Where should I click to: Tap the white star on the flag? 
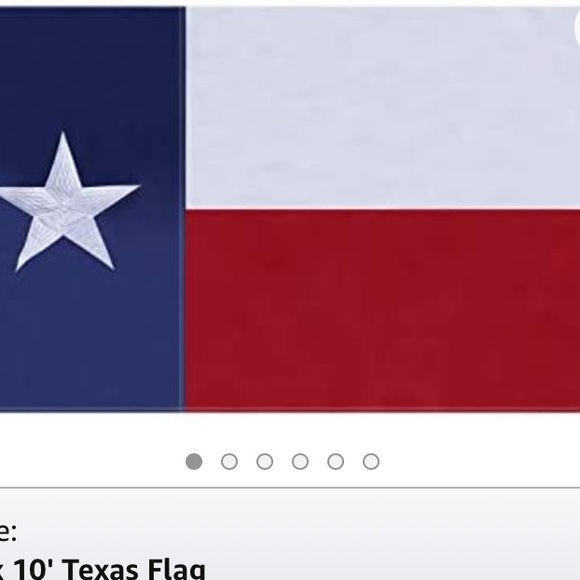tap(67, 207)
